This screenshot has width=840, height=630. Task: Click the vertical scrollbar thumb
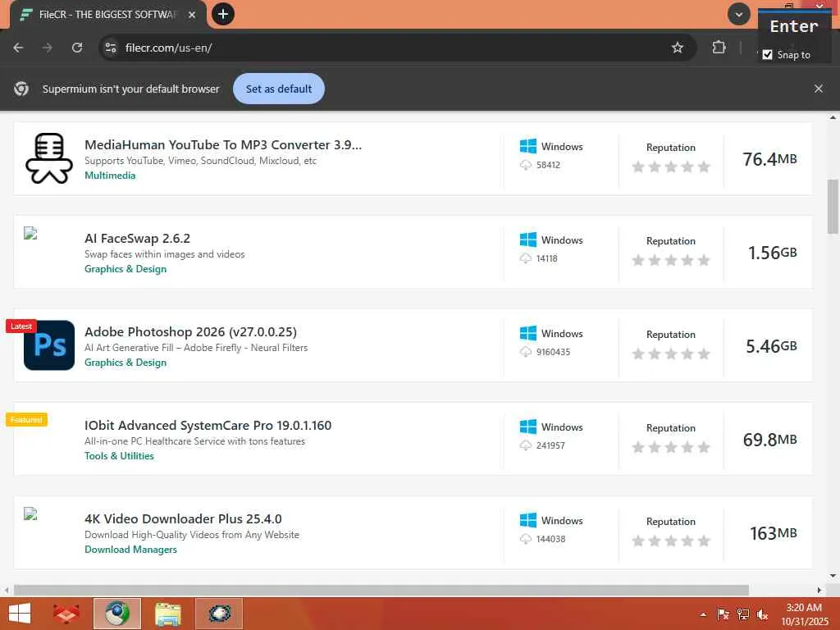tap(833, 207)
